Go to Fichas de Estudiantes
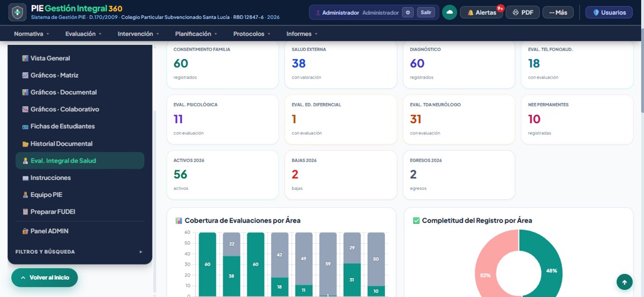The image size is (644, 297). 80,127
